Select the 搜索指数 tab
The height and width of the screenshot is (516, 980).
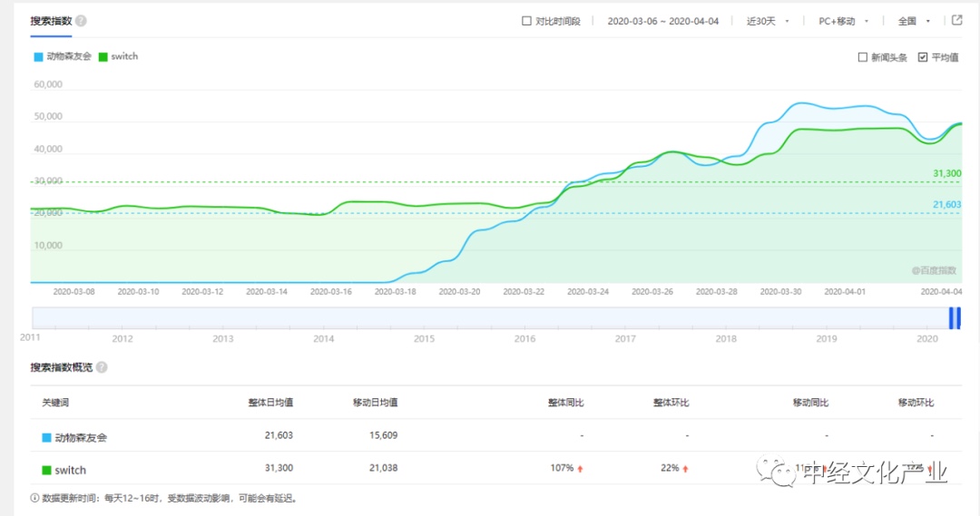click(50, 21)
